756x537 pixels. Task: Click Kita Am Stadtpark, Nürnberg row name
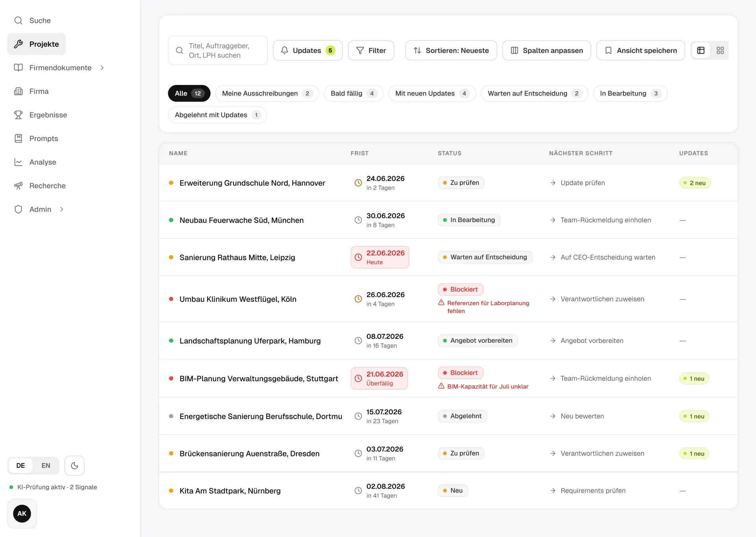click(x=230, y=491)
